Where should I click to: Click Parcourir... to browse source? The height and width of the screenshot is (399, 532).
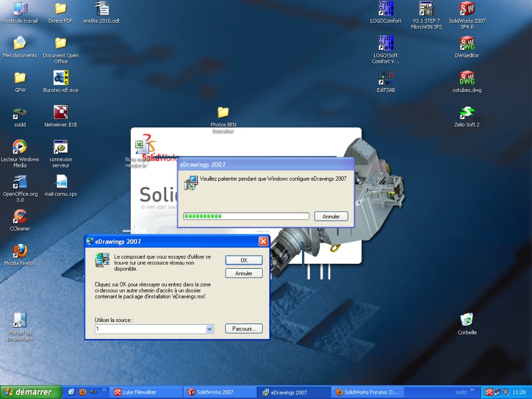[244, 329]
